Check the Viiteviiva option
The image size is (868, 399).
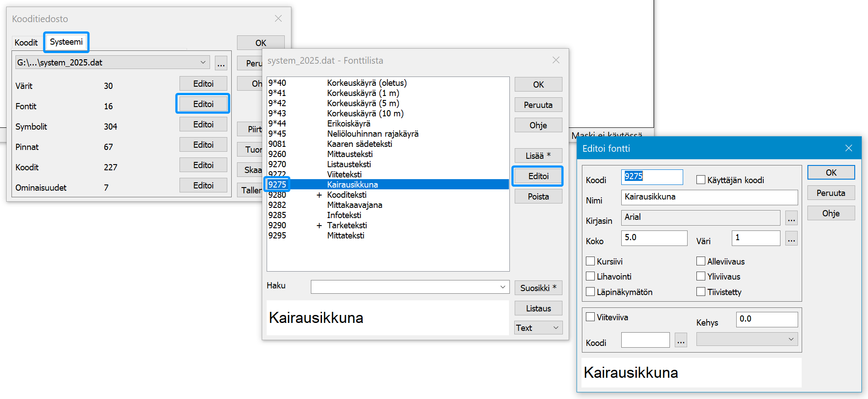pyautogui.click(x=590, y=317)
